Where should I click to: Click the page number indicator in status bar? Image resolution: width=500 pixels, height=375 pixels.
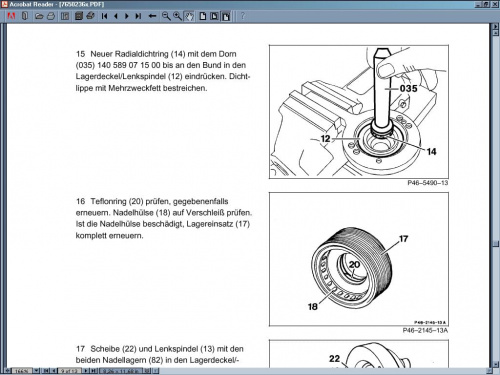click(69, 371)
